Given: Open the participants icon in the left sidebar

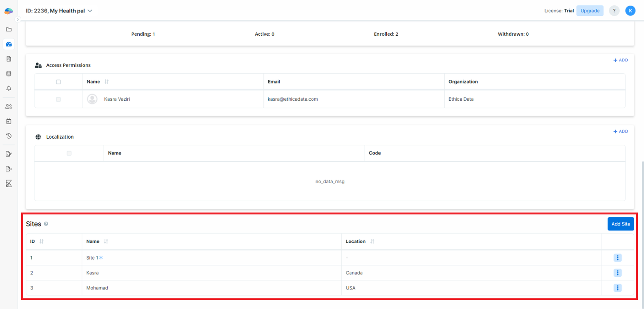Looking at the screenshot, I should tap(8, 106).
